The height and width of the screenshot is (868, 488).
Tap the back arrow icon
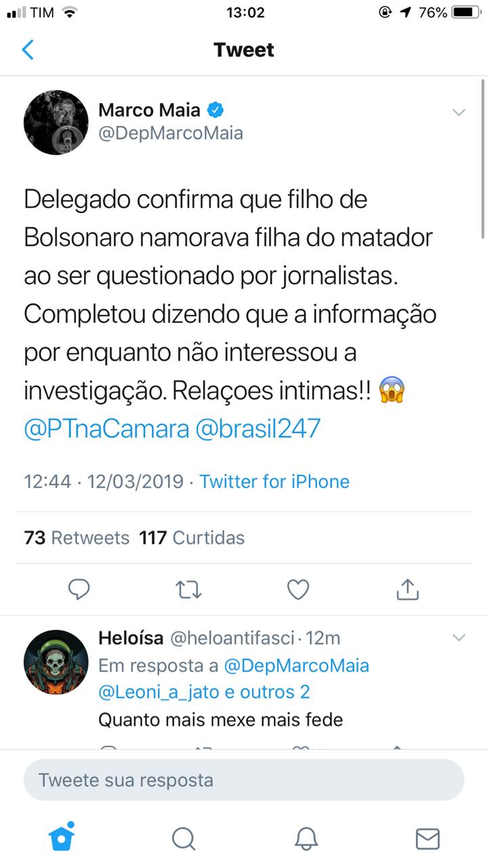(x=28, y=50)
